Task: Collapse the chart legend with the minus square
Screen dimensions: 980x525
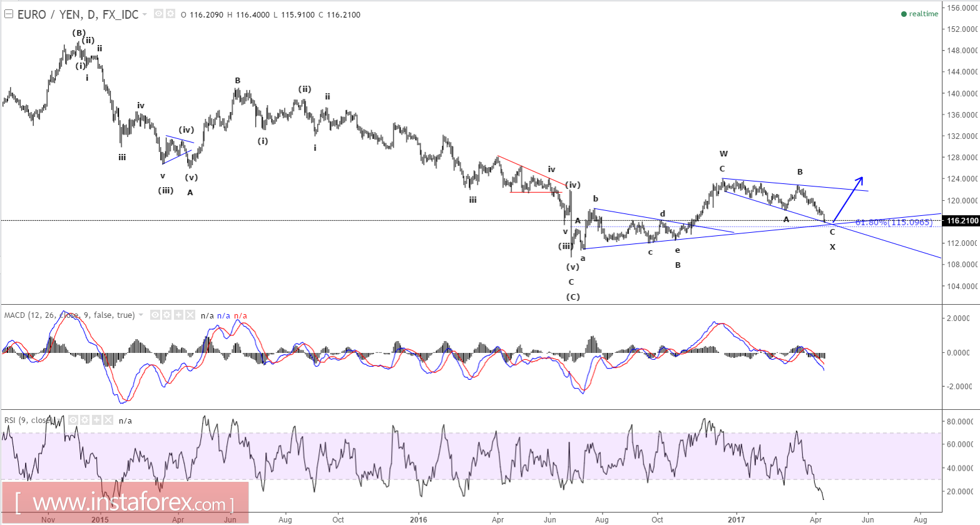Action: click(8, 14)
